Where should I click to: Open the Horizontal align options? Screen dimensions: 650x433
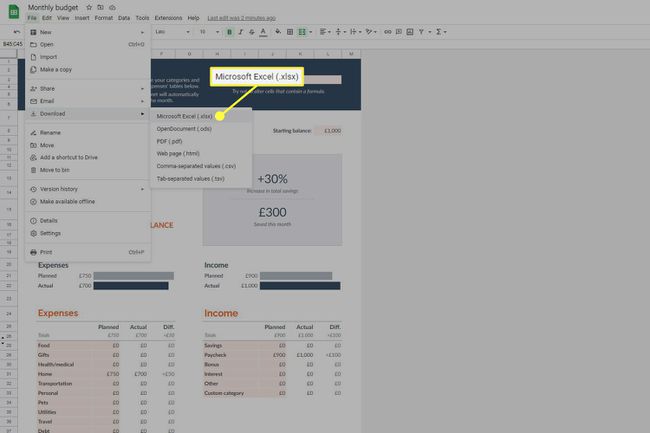325,32
